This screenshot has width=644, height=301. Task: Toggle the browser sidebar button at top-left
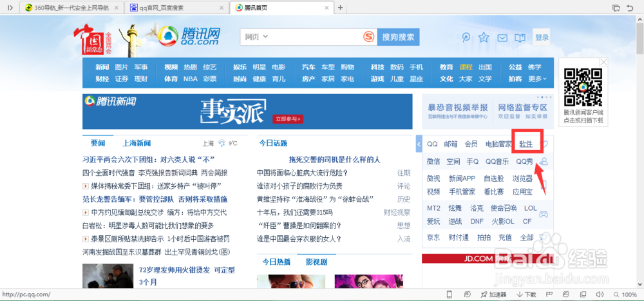click(10, 8)
